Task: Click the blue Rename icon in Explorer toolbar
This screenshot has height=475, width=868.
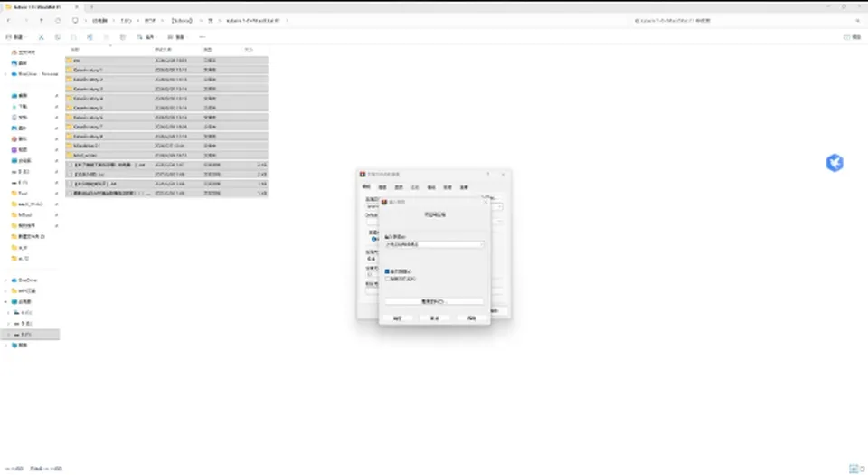Action: coord(90,37)
